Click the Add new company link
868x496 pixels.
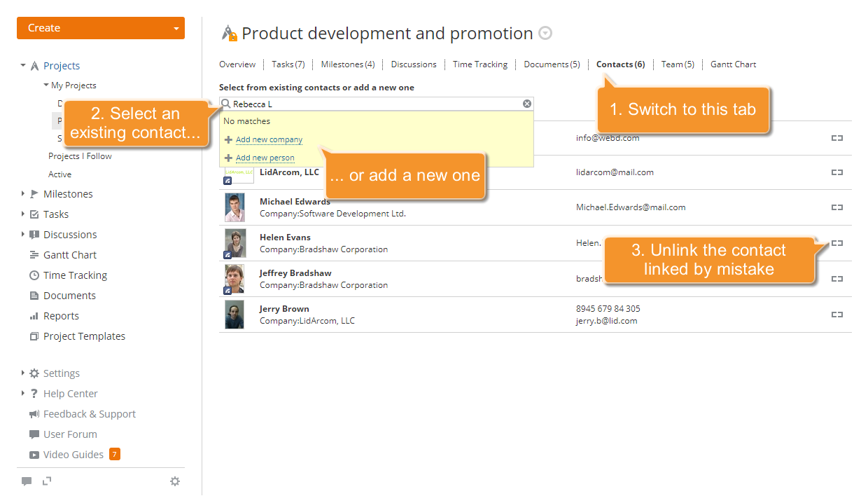coord(269,139)
